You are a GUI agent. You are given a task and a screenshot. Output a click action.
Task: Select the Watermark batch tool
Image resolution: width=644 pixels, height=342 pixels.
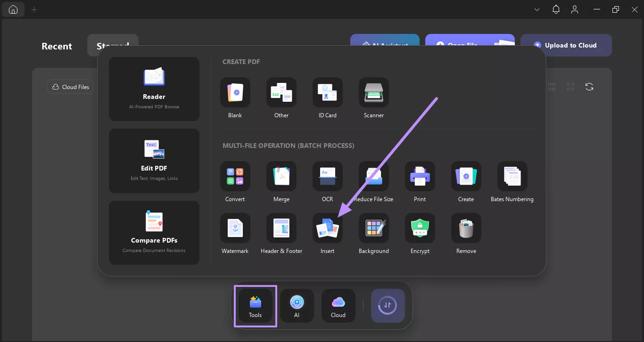click(235, 228)
